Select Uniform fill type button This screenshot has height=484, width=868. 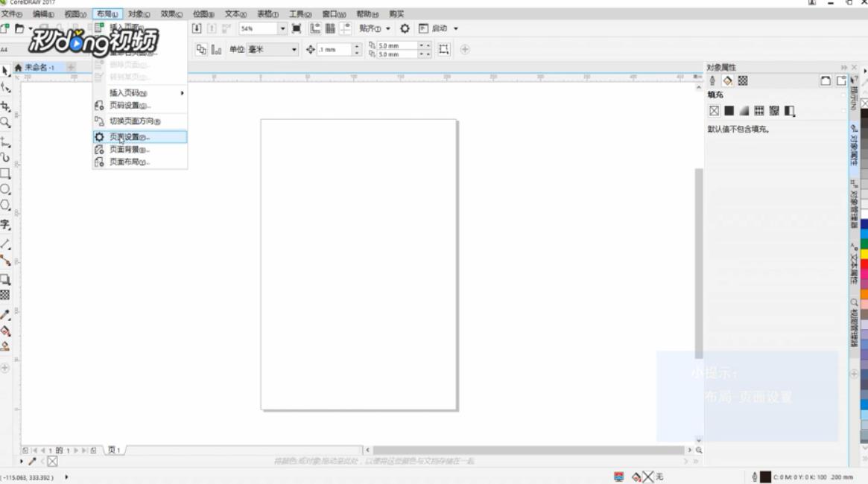point(729,111)
